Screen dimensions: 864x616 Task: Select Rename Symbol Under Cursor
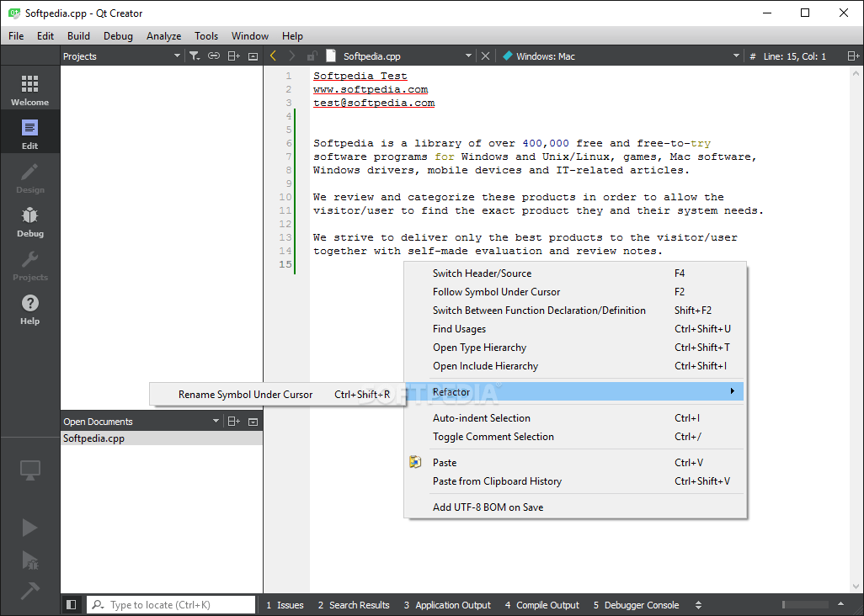click(x=245, y=394)
